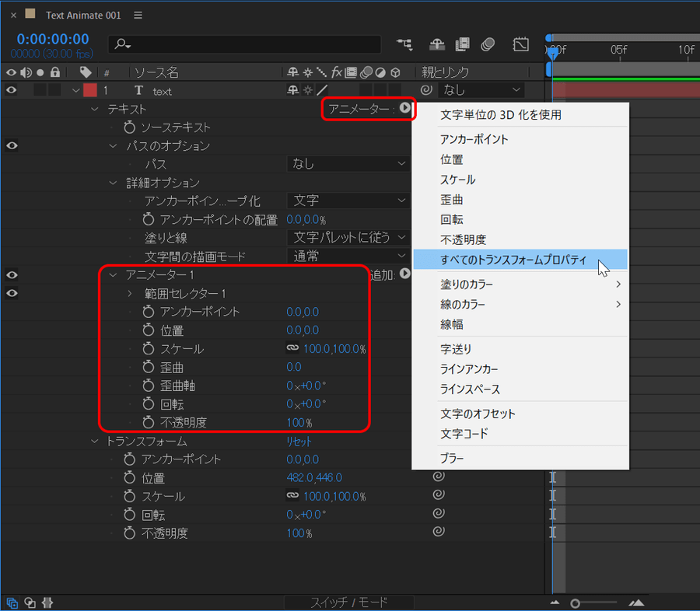Open the パス dropdown set to なし
Screen dimensions: 700x611
348,164
